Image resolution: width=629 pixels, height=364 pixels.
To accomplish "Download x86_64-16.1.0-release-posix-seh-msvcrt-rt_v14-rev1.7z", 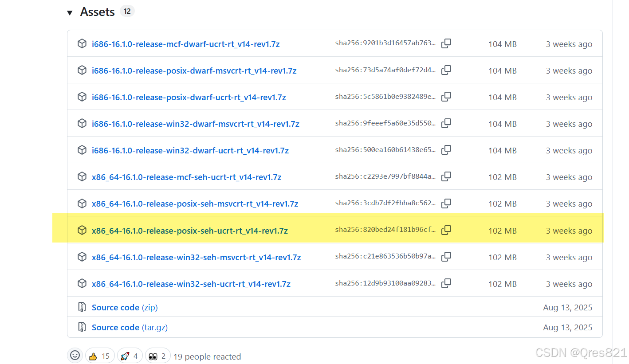I will [x=195, y=204].
